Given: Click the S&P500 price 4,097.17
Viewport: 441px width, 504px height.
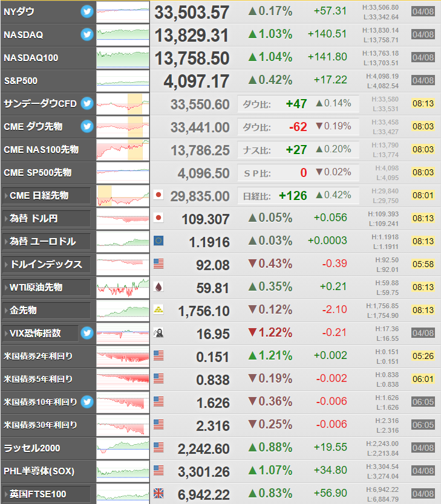Looking at the screenshot, I should point(196,82).
